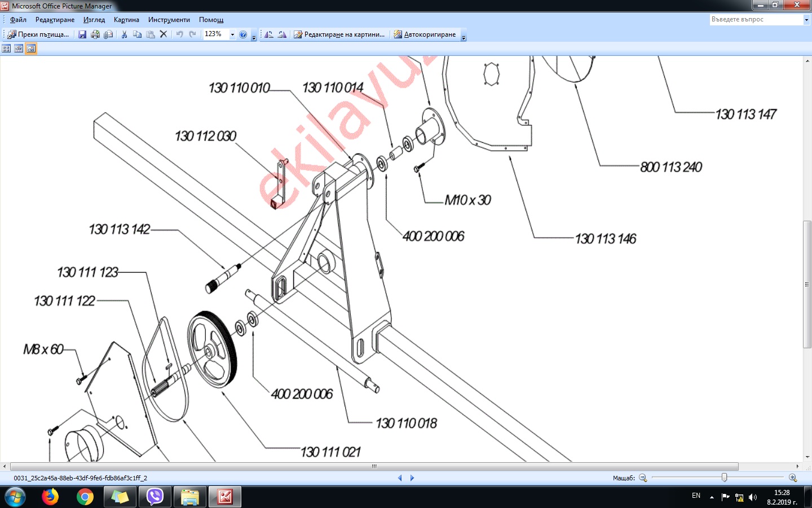This screenshot has width=812, height=508.
Task: Click Редактиране на картини button
Action: (x=339, y=34)
